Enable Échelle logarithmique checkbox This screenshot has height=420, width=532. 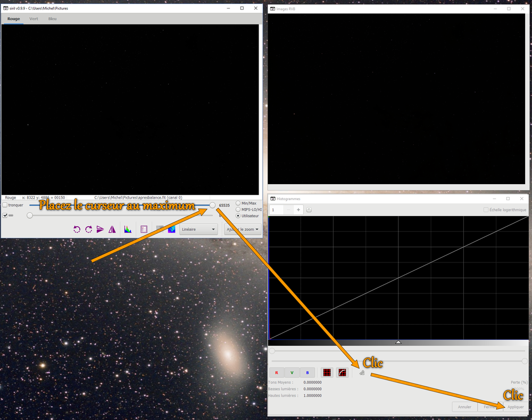tap(486, 210)
